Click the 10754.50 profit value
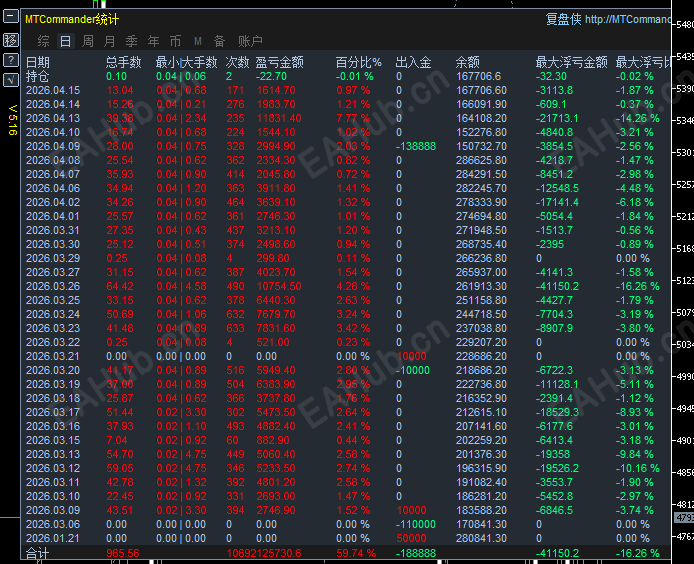694x564 pixels. [x=279, y=286]
